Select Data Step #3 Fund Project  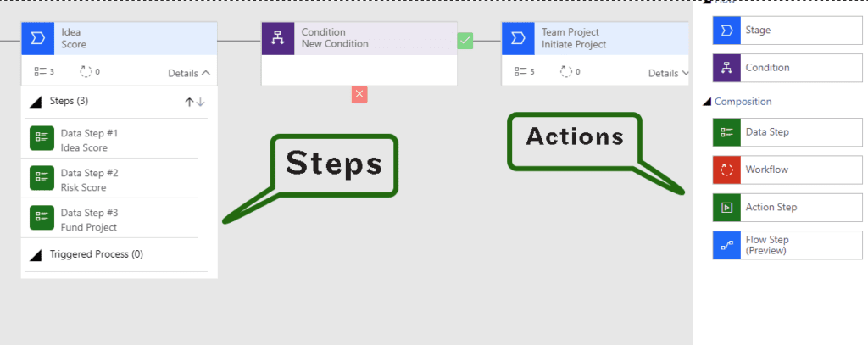110,218
